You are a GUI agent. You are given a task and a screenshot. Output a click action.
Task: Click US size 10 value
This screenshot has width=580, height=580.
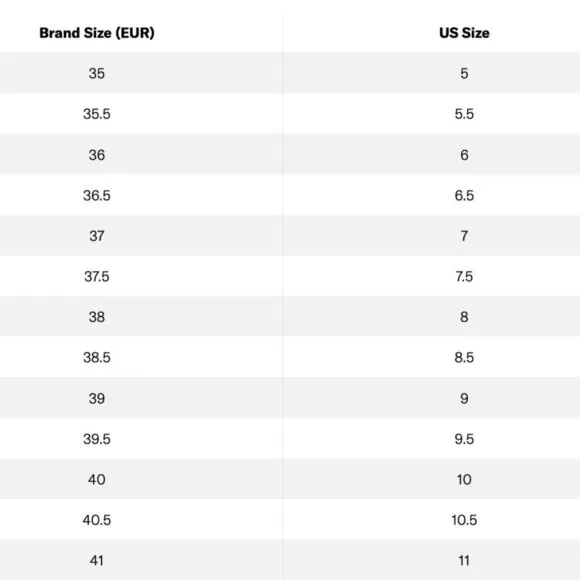coord(464,480)
